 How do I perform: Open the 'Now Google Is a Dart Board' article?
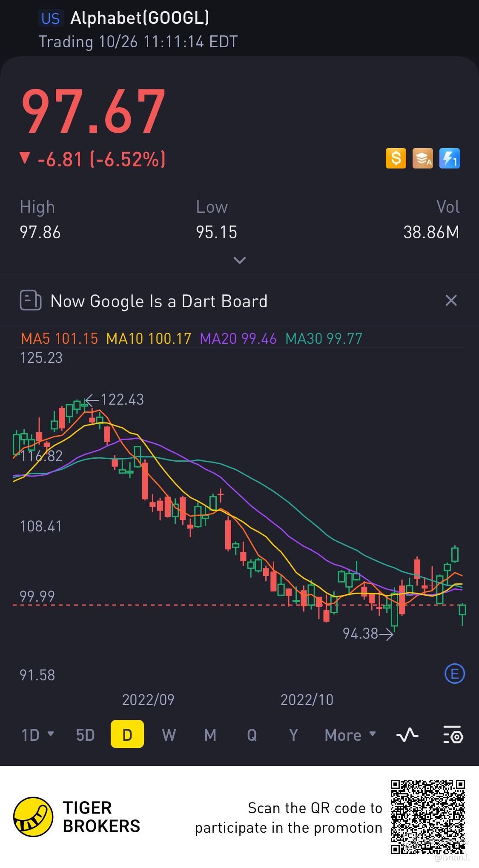pos(159,301)
